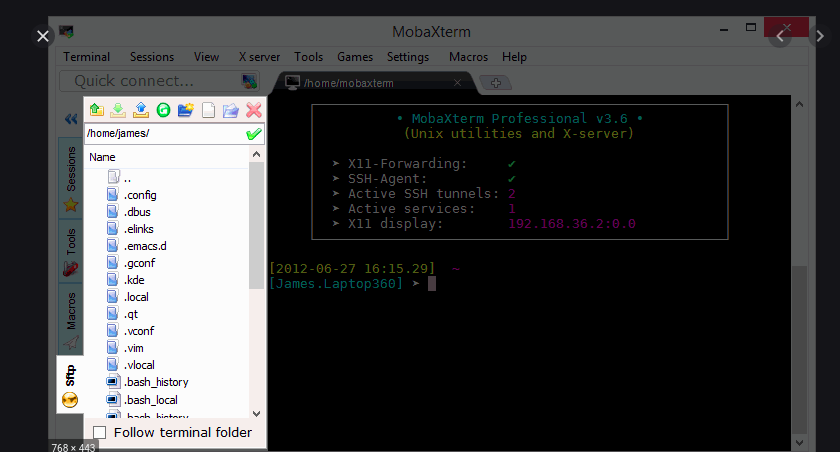Select the .vconf folder
Viewport: 840px width, 452px height.
[131, 331]
